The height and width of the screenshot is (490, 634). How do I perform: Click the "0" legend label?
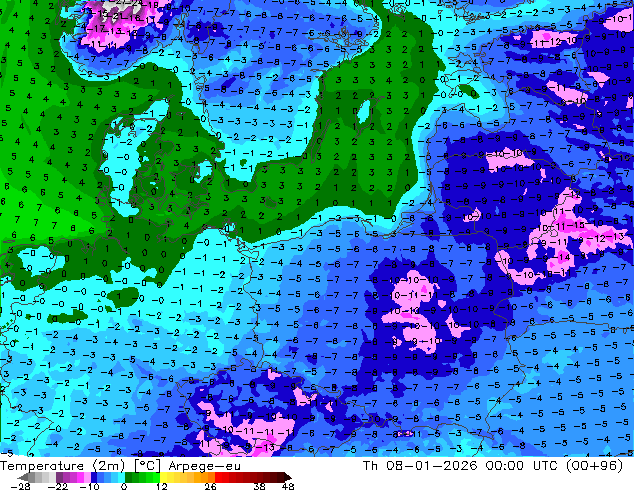point(124,486)
